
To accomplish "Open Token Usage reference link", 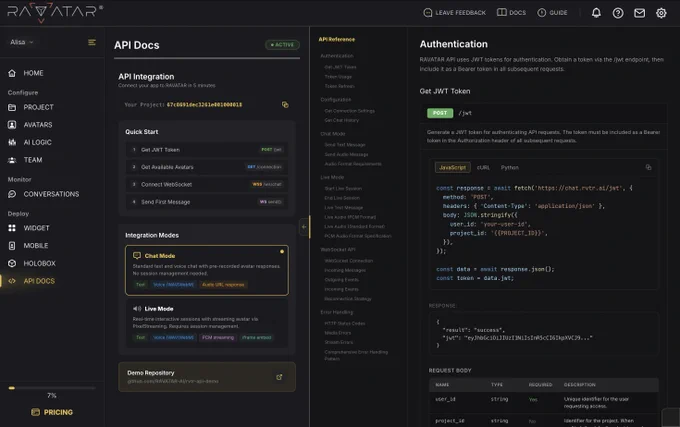I will point(338,77).
